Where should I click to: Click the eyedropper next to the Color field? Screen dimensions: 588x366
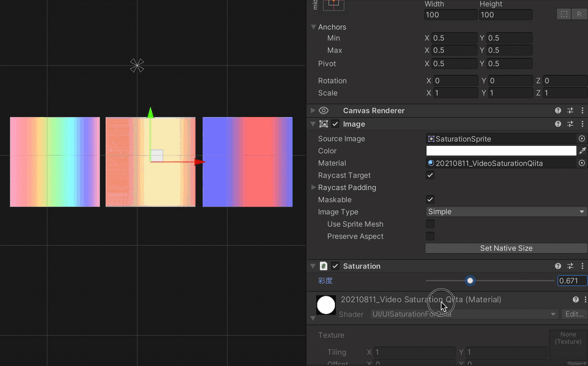point(582,151)
